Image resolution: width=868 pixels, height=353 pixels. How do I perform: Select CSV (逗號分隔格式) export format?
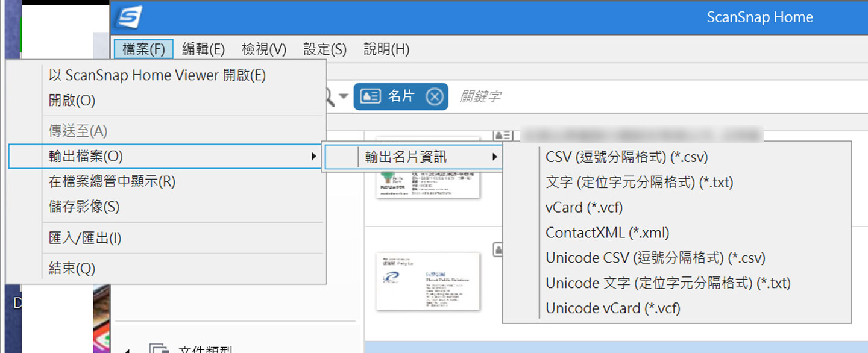625,157
